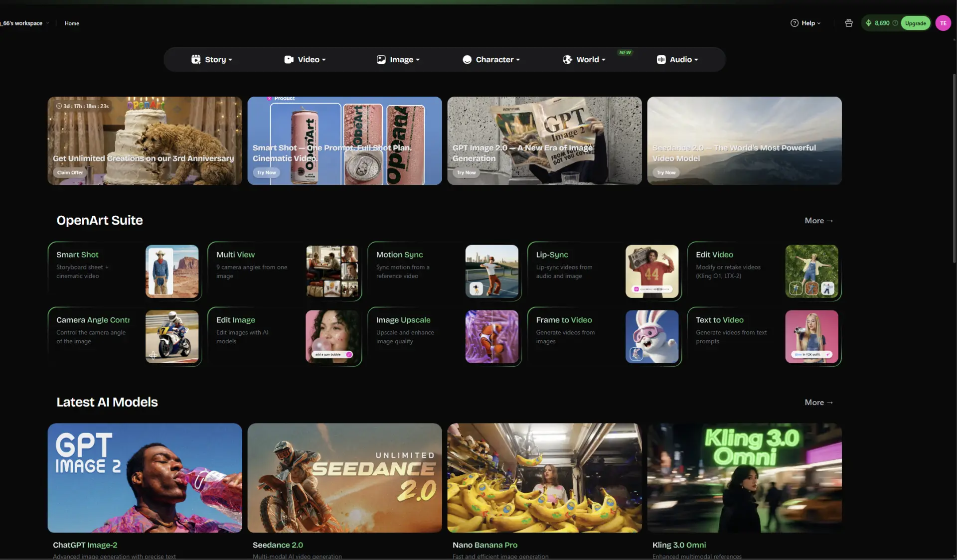Expand the Video dropdown menu
Viewport: 957px width, 560px height.
305,59
